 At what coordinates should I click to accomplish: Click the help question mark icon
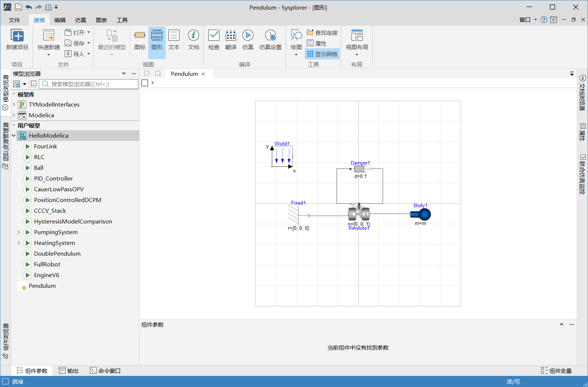click(x=544, y=20)
